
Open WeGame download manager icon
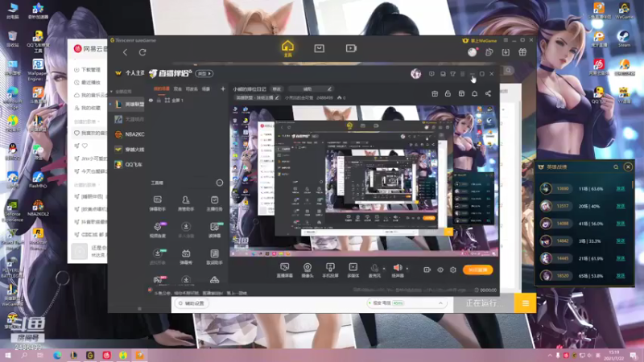506,52
